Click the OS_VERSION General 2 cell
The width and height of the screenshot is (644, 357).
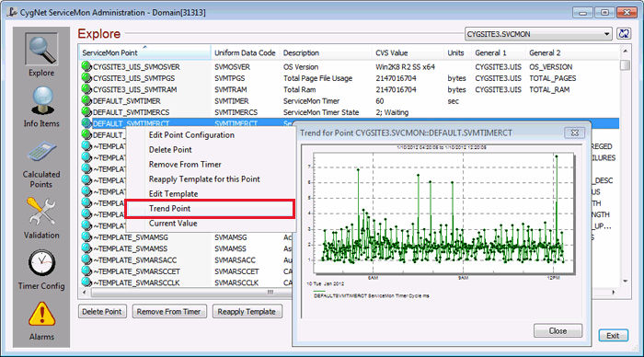(x=550, y=66)
